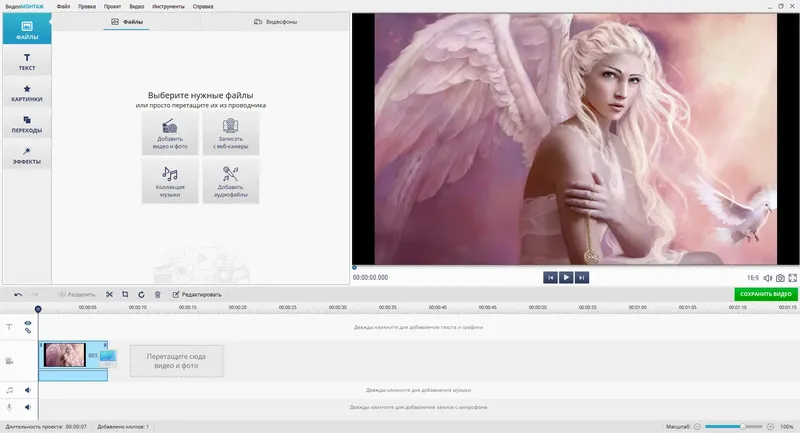This screenshot has height=433, width=800.
Task: Open the Файлы sidebar section
Action: pos(27,29)
